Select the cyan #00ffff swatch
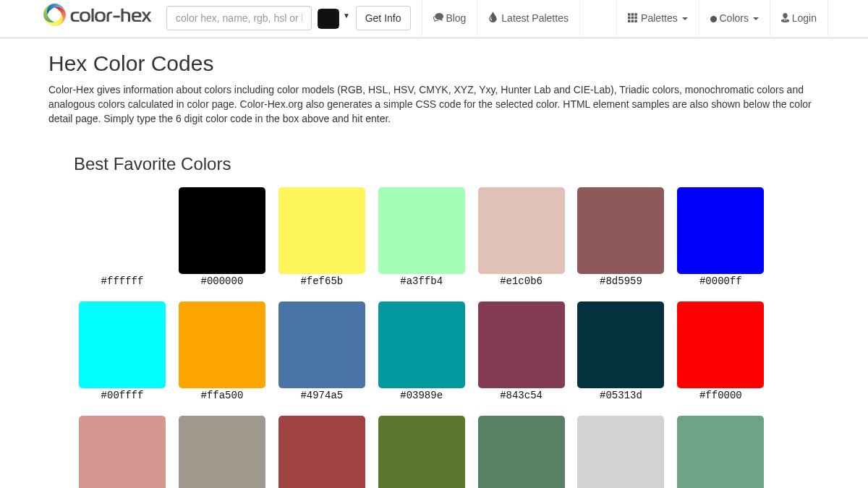868x488 pixels. (x=122, y=345)
